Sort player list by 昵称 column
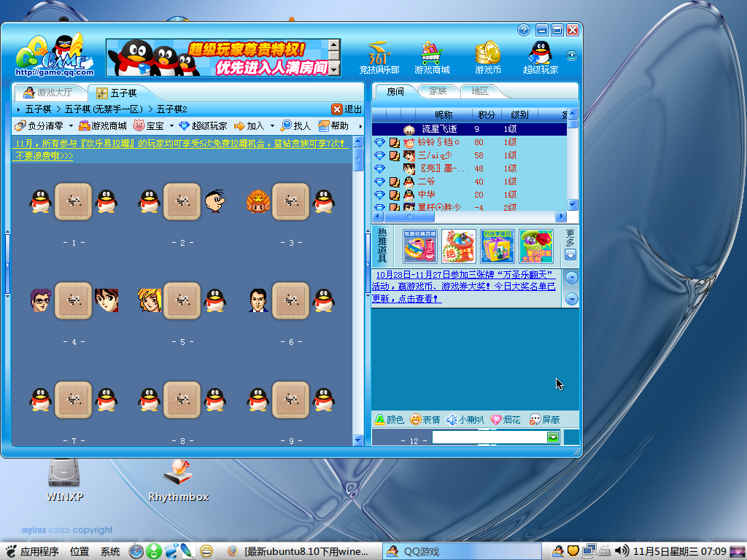This screenshot has width=747, height=560. [x=444, y=114]
